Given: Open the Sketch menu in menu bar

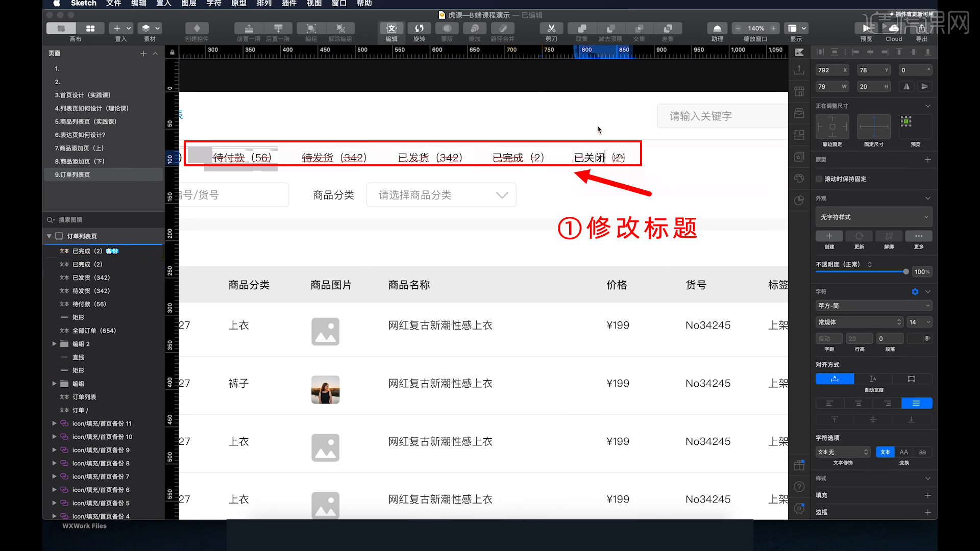Looking at the screenshot, I should click(x=84, y=4).
